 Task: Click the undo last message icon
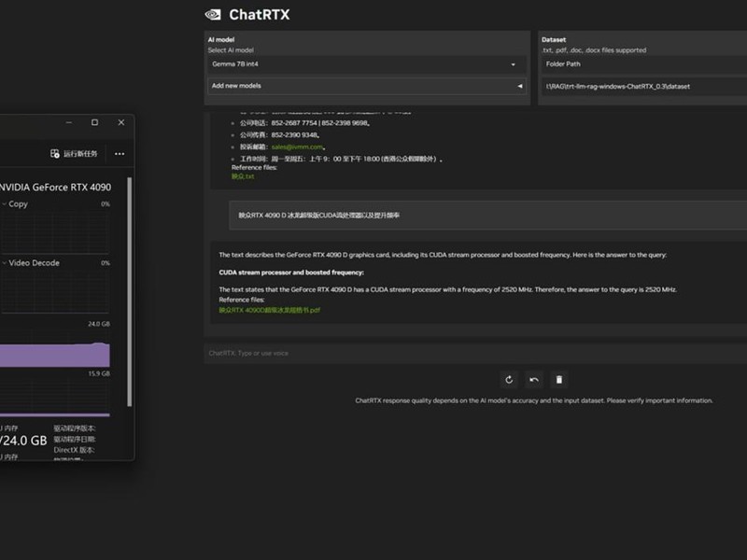click(534, 380)
